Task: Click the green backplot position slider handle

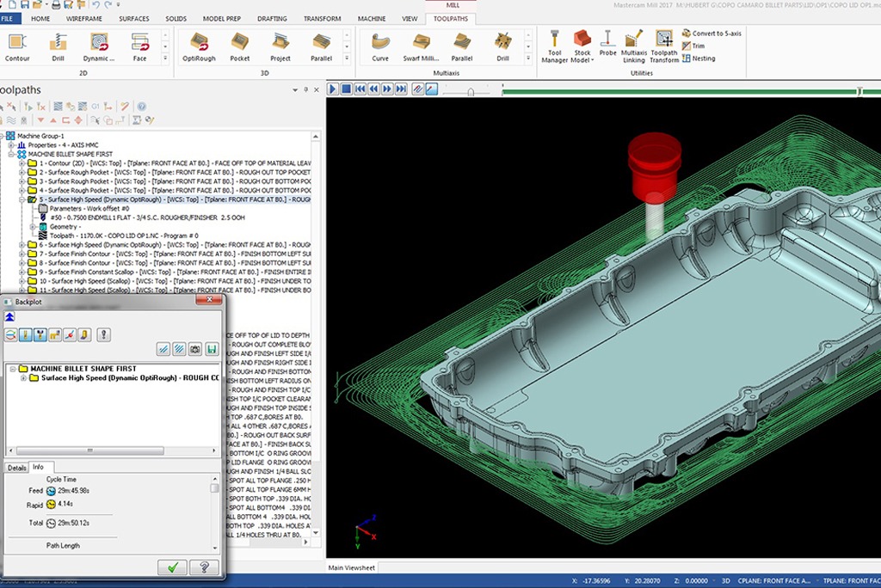Action: pyautogui.click(x=859, y=91)
